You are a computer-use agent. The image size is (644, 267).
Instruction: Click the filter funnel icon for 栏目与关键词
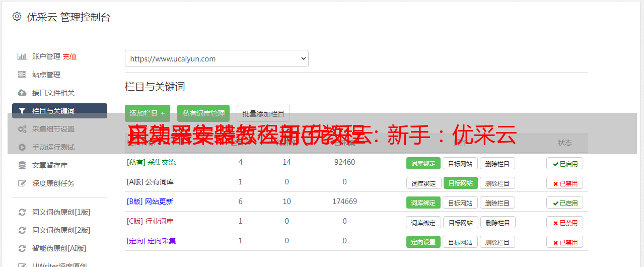coord(22,111)
